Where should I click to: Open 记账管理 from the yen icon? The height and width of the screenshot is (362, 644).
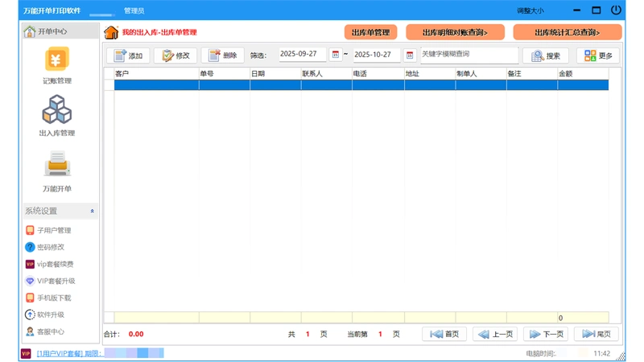coord(57,60)
